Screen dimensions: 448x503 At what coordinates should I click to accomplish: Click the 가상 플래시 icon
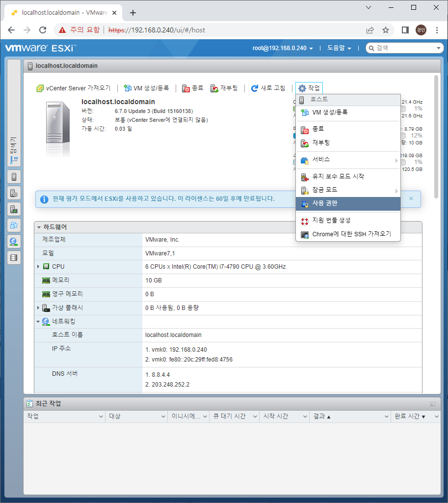coord(46,308)
